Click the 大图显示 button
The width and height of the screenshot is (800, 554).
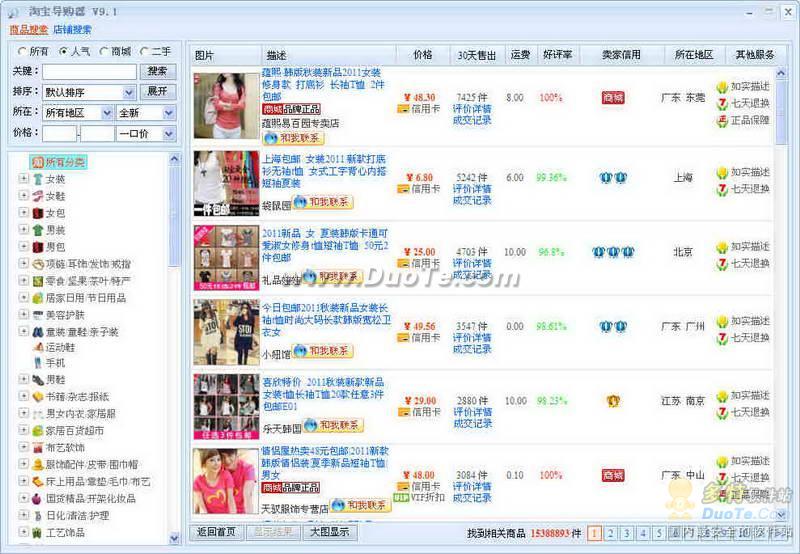pos(330,532)
